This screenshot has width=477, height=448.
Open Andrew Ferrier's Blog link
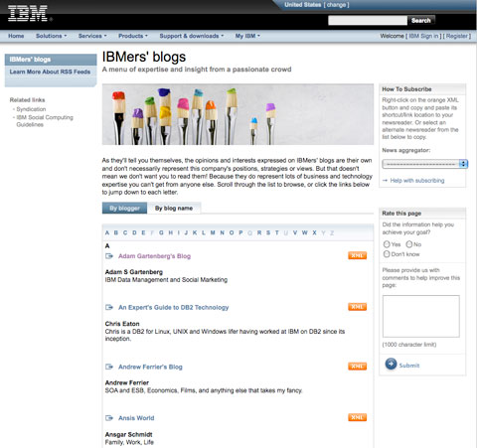click(150, 367)
